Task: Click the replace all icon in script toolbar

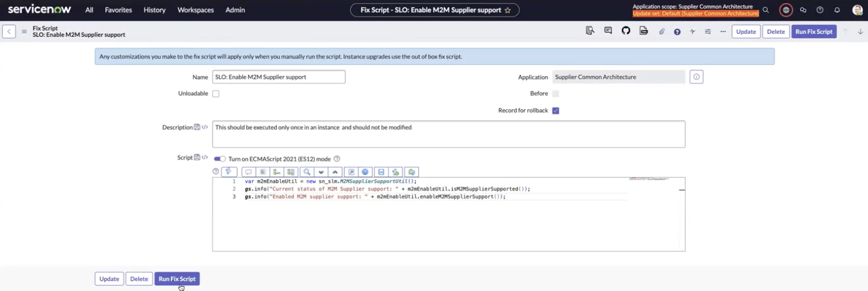Action: coord(291,172)
